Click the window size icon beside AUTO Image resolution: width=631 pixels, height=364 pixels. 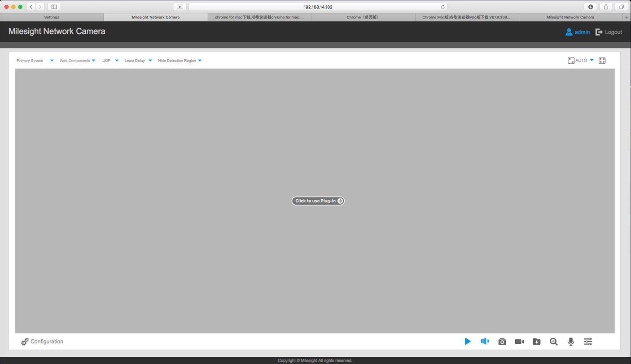pos(571,61)
